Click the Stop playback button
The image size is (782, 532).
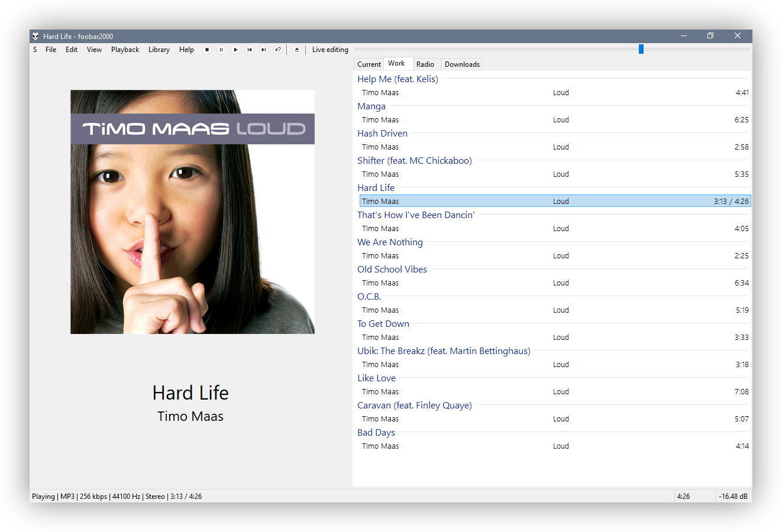[207, 50]
